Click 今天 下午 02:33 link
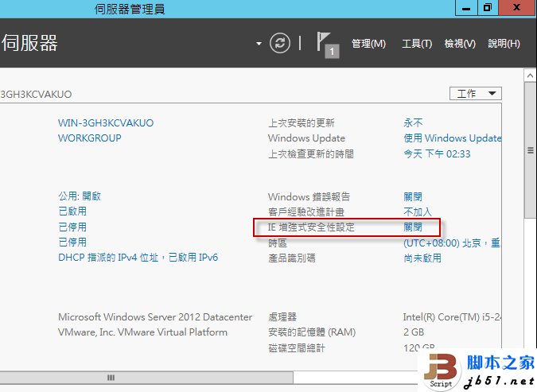 pyautogui.click(x=437, y=153)
